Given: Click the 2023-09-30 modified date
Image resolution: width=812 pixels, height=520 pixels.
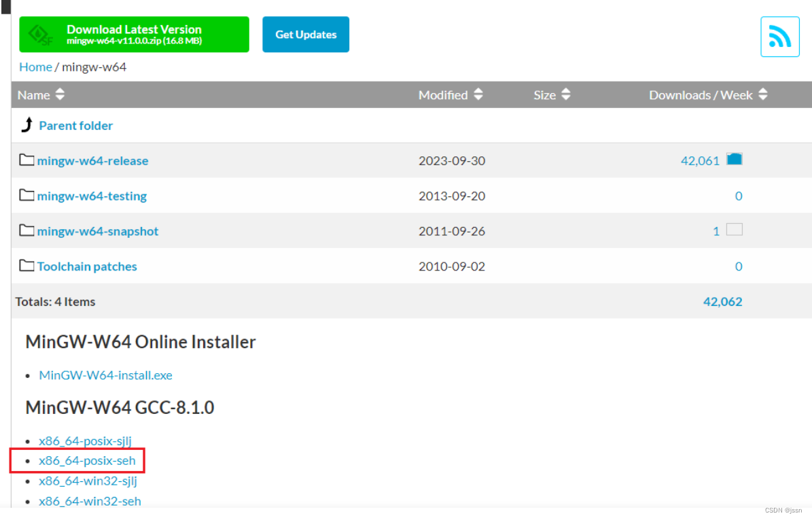Looking at the screenshot, I should (452, 160).
